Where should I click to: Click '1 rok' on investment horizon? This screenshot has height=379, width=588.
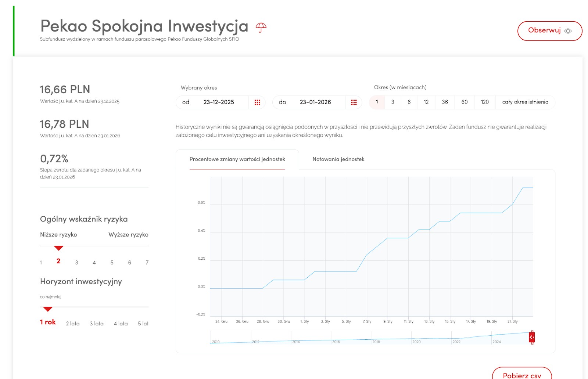[x=48, y=322]
